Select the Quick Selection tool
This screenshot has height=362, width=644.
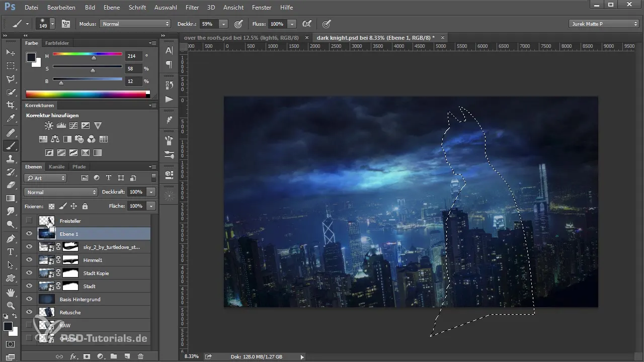pyautogui.click(x=10, y=92)
